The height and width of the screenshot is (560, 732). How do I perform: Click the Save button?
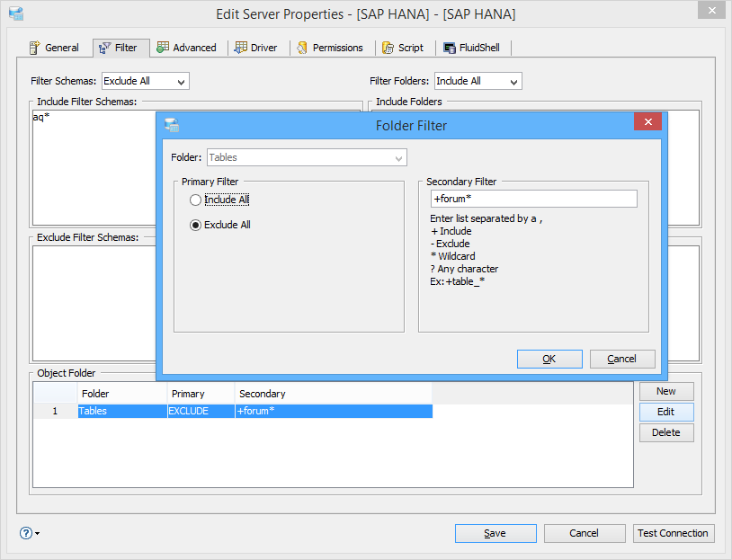click(495, 533)
